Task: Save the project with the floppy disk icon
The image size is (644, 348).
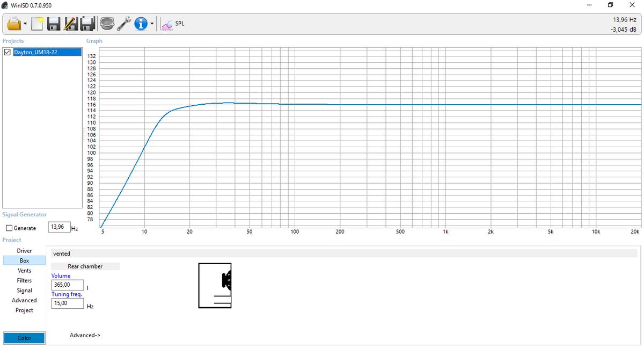Action: 54,24
